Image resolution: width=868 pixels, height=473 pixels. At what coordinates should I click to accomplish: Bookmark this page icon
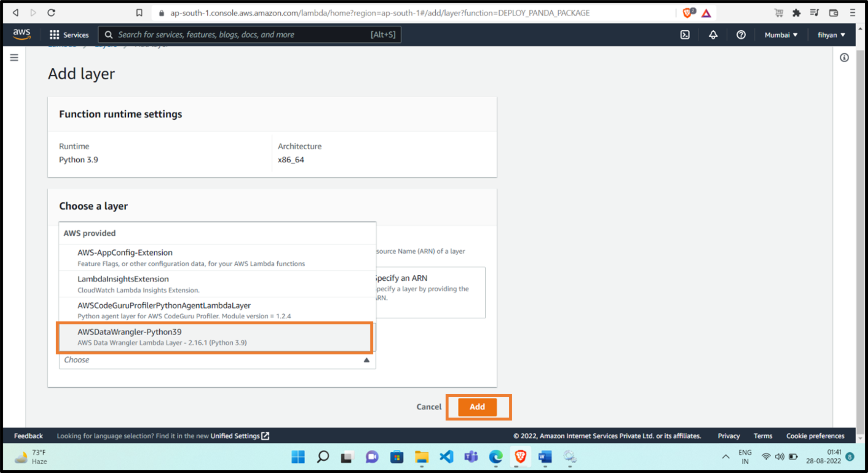[x=139, y=13]
